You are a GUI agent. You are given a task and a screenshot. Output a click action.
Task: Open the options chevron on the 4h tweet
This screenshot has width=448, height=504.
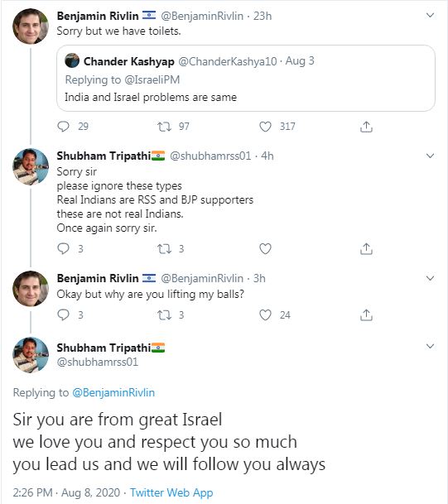click(430, 156)
